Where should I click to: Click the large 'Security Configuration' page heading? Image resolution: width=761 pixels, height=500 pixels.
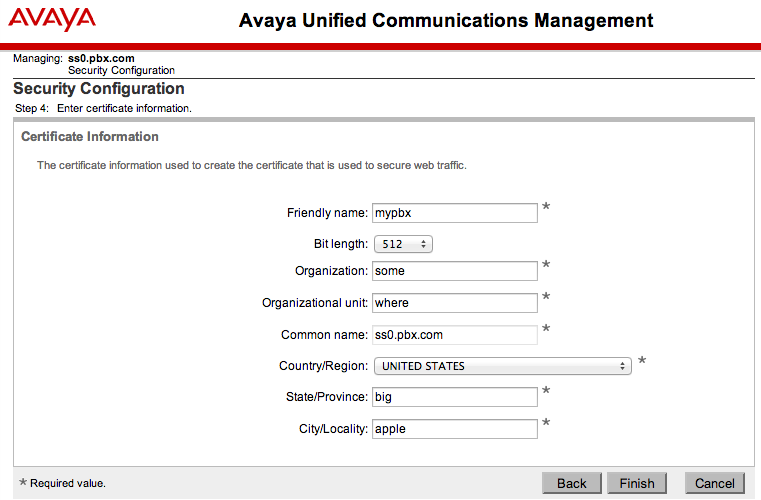click(x=99, y=89)
